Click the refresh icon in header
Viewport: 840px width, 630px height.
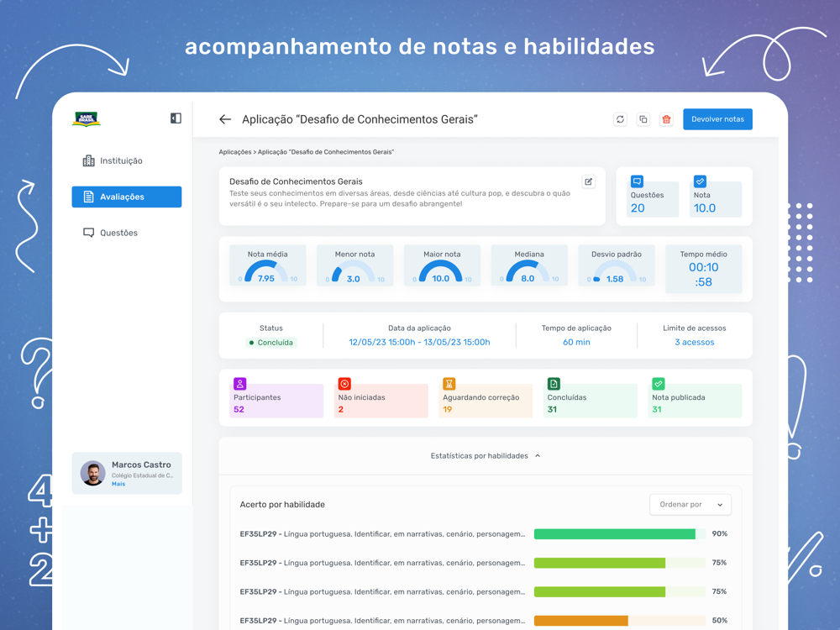(621, 119)
